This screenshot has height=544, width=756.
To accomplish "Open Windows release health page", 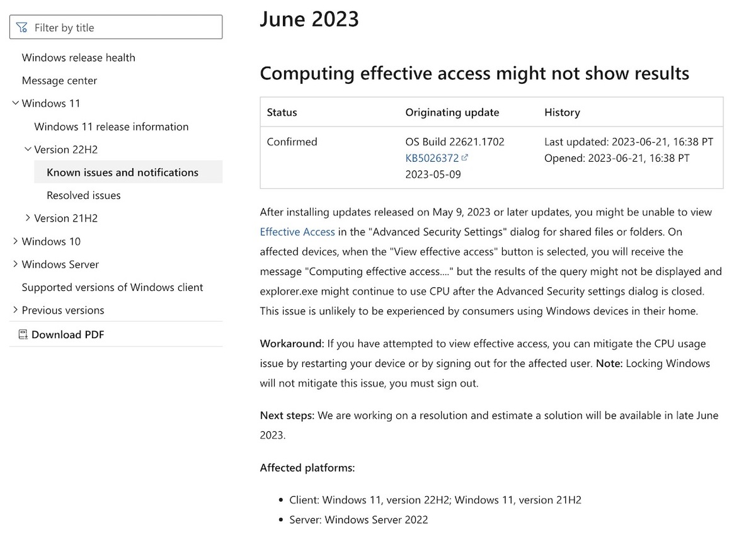I will (x=79, y=57).
